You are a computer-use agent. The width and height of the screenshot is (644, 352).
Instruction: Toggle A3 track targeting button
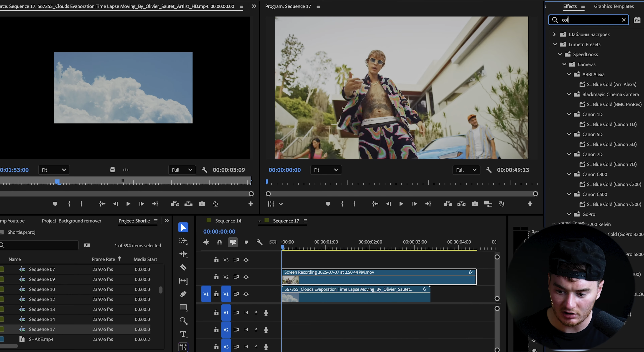pos(226,346)
